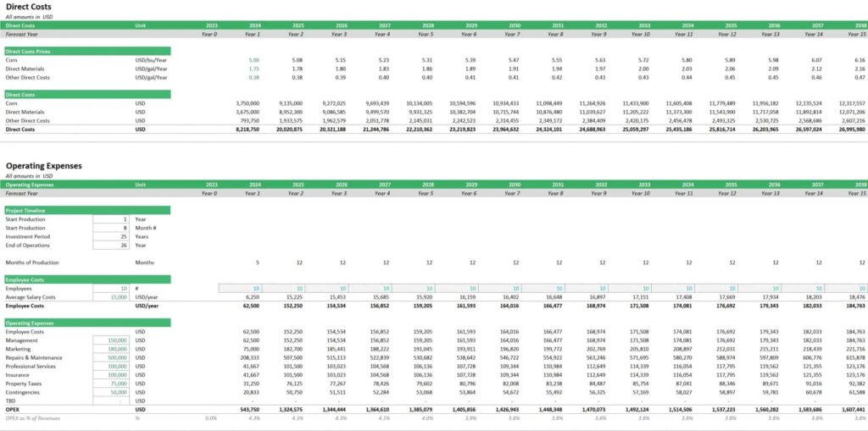Click the 2031 header in Direct Costs table
This screenshot has height=431, width=868.
tap(558, 25)
